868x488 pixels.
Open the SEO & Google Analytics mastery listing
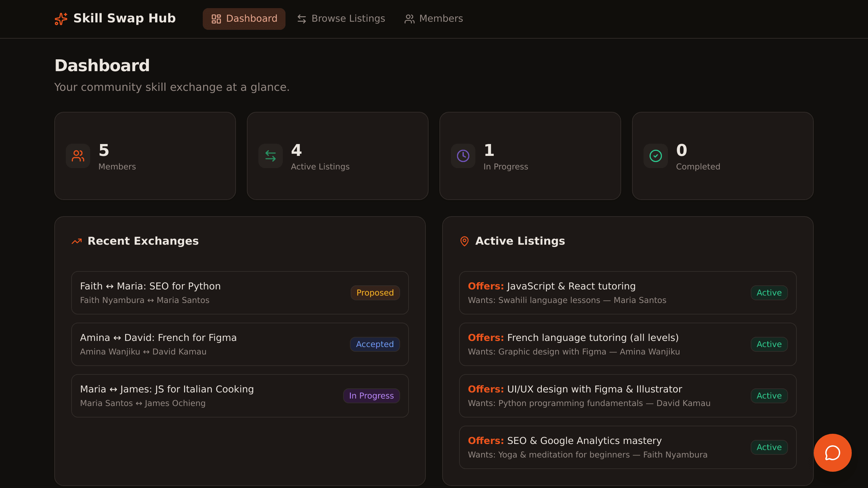628,447
